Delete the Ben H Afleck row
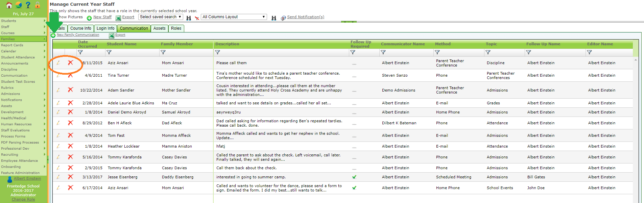 (70, 123)
